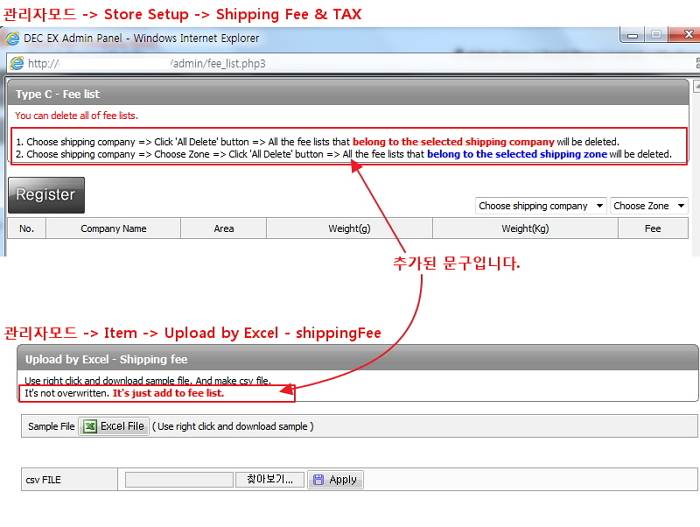Click the 찾아보기 browse button

click(x=270, y=480)
